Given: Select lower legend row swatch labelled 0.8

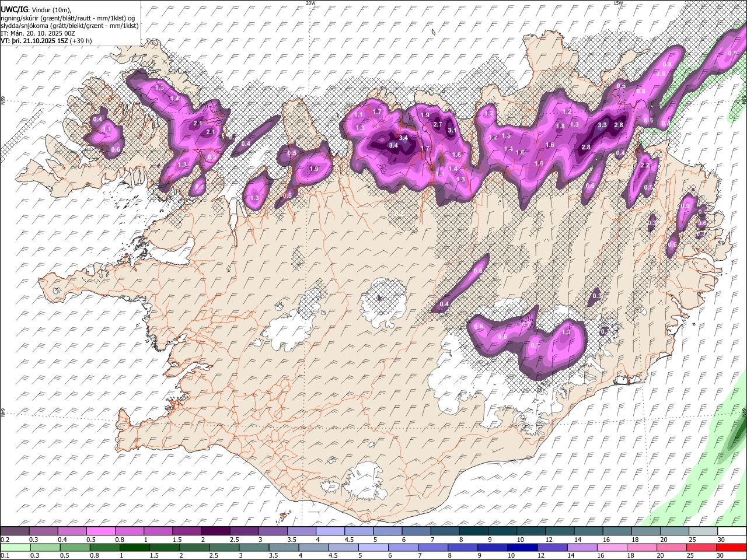Looking at the screenshot, I should [x=105, y=547].
